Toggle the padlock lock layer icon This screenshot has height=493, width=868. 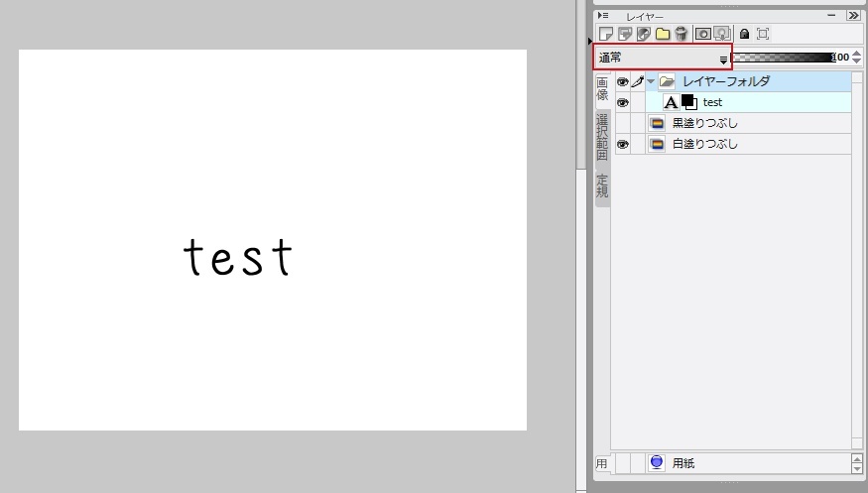[x=745, y=34]
